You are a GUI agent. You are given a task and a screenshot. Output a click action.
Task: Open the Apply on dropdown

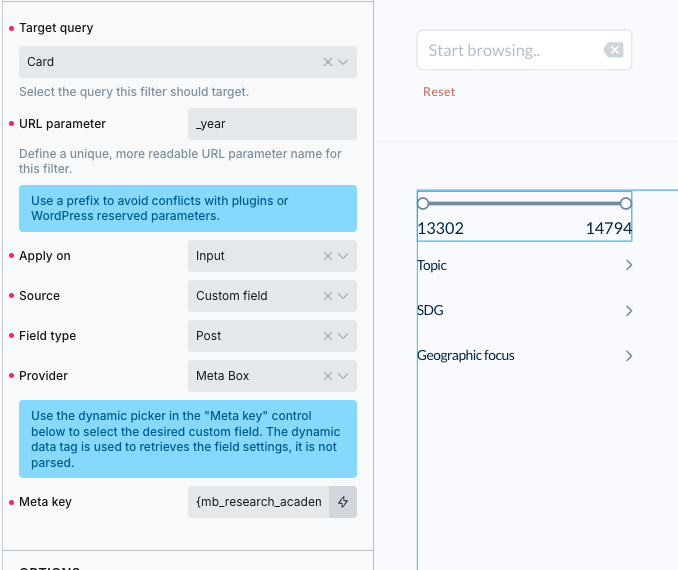click(x=344, y=256)
